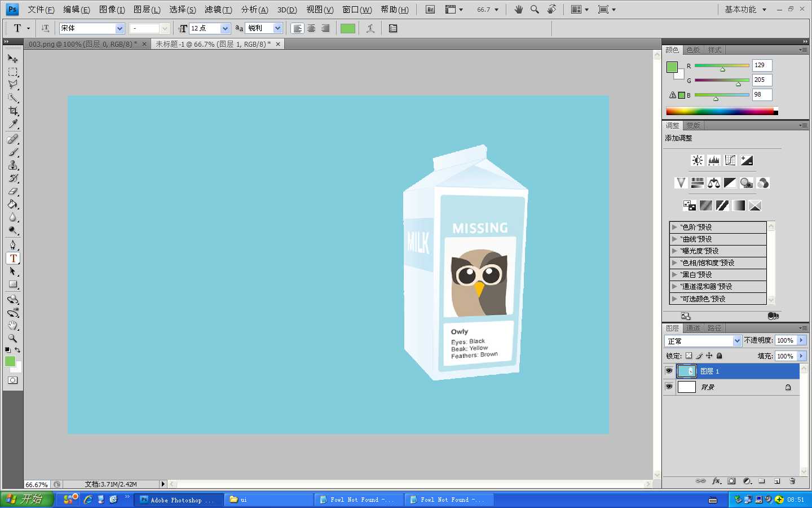This screenshot has width=812, height=508.
Task: Select the Blur tool
Action: pos(13,217)
